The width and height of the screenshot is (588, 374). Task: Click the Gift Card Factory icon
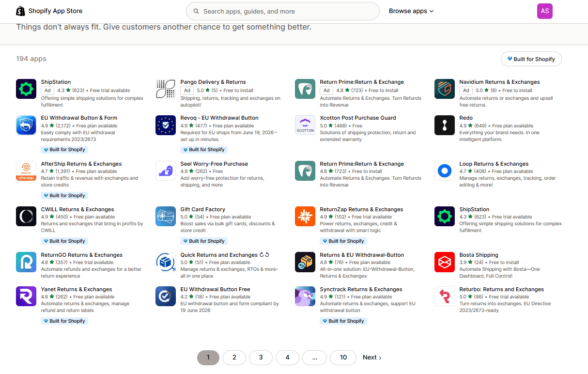(166, 217)
